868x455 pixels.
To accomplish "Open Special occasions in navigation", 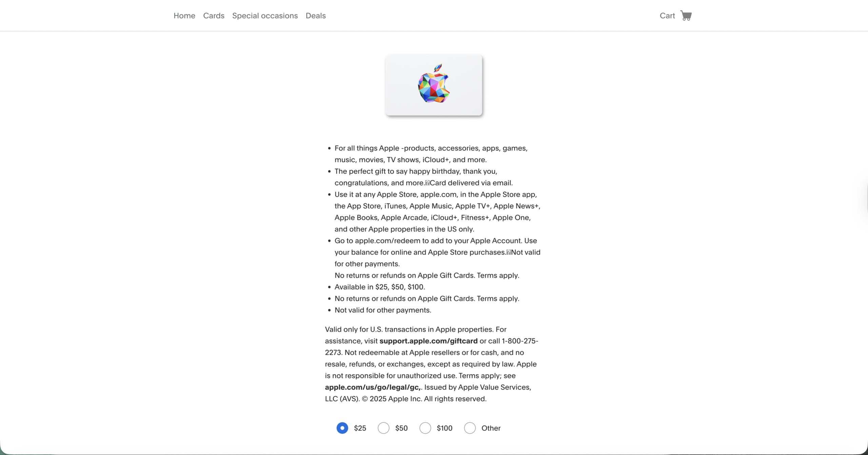I will pos(265,16).
